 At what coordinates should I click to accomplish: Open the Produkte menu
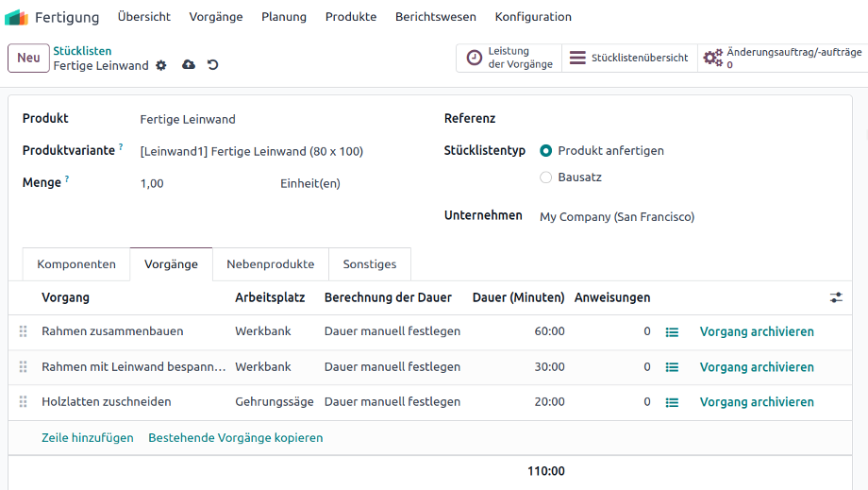tap(351, 17)
